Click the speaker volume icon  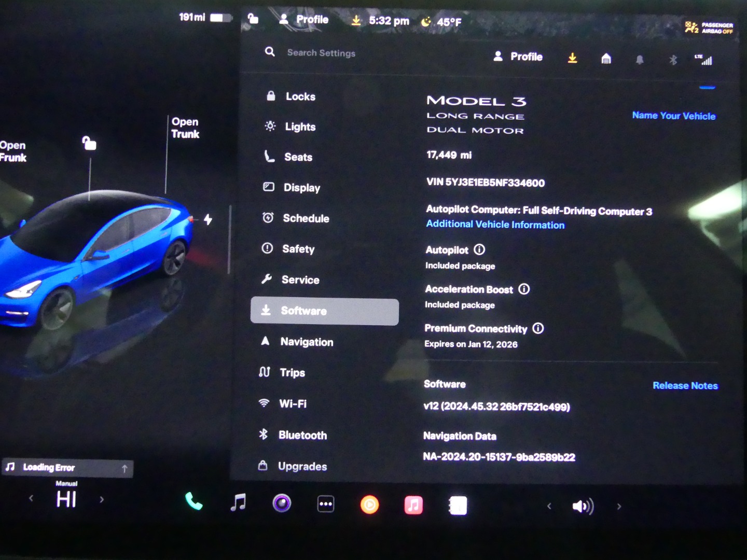[x=583, y=507]
